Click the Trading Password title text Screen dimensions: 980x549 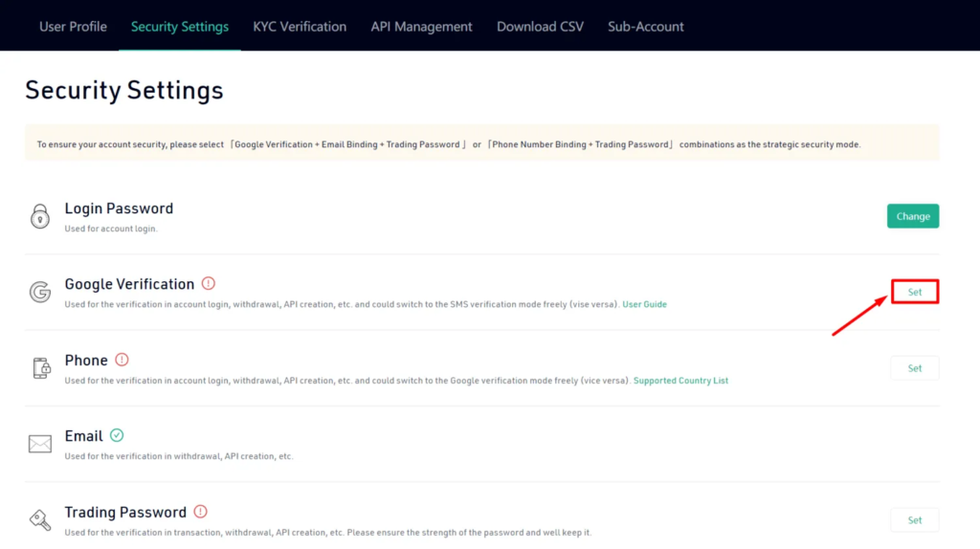coord(125,512)
